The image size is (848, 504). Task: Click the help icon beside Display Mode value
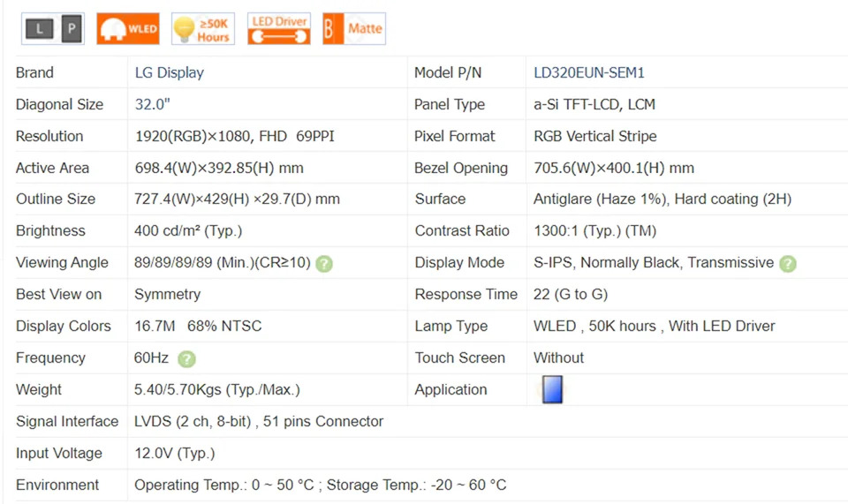788,264
